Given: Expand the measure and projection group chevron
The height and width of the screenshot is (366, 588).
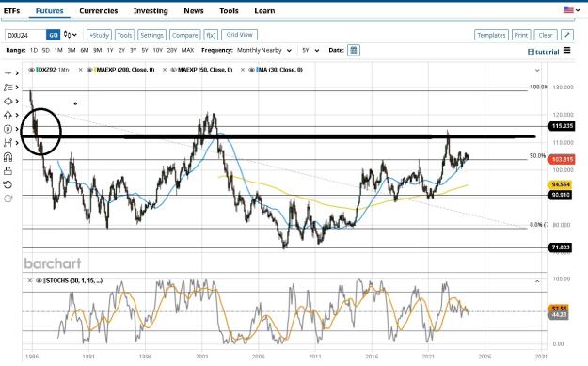Looking at the screenshot, I should click(x=17, y=143).
